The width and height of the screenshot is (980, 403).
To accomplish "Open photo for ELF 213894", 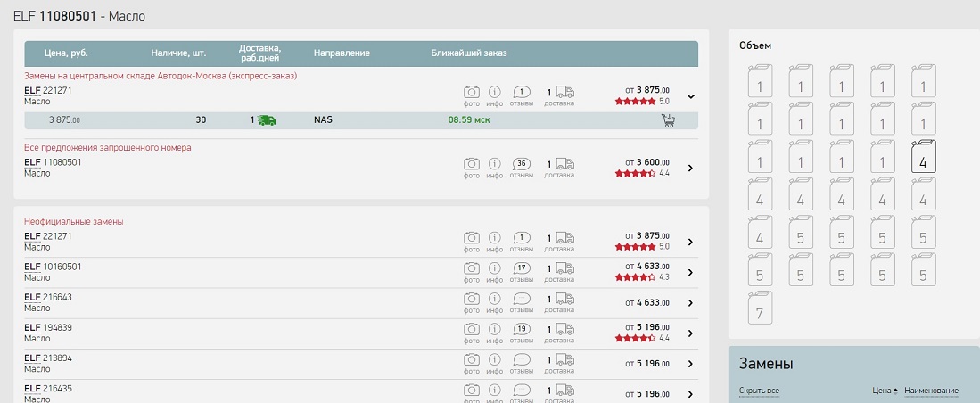I will click(471, 359).
